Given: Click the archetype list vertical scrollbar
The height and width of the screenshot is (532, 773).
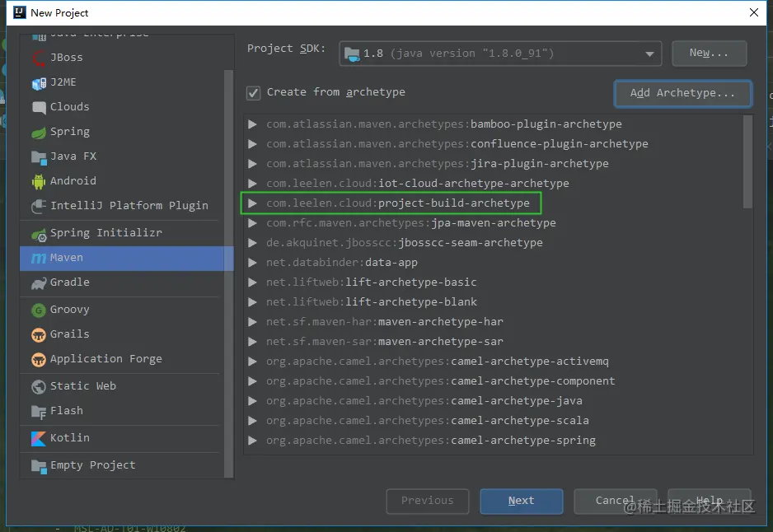Looking at the screenshot, I should click(747, 161).
